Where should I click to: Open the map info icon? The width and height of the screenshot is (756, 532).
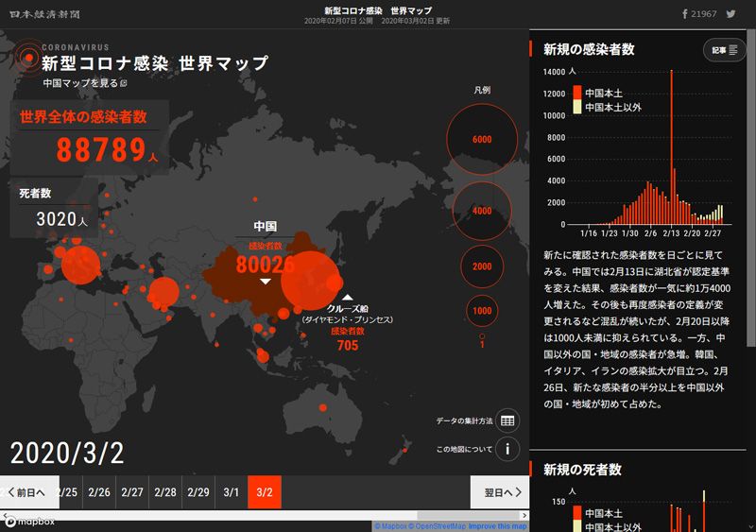[x=507, y=448]
